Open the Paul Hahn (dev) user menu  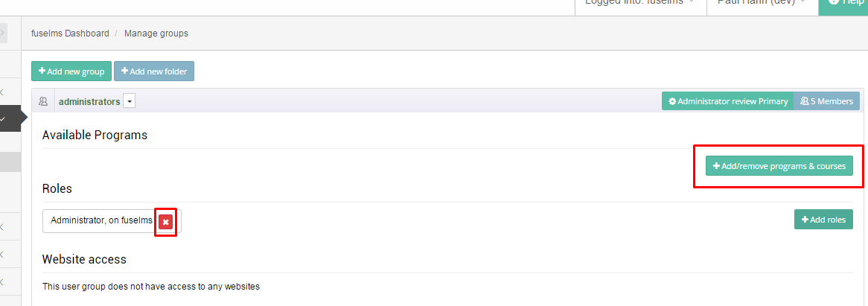click(762, 4)
